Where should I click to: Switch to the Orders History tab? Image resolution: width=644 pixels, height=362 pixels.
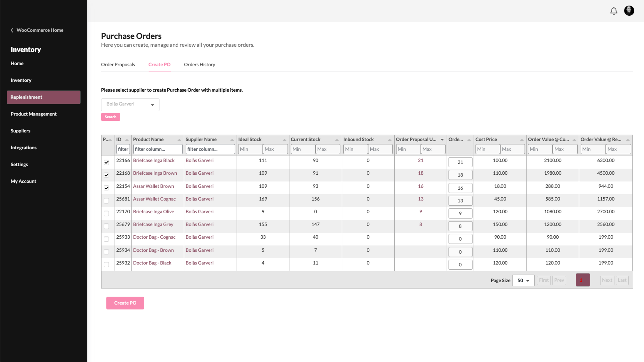click(x=199, y=64)
